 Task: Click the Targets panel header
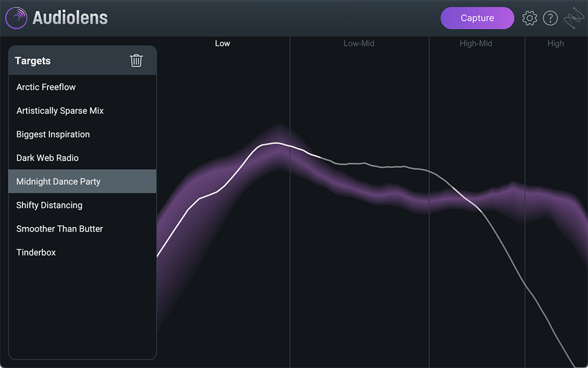point(32,60)
